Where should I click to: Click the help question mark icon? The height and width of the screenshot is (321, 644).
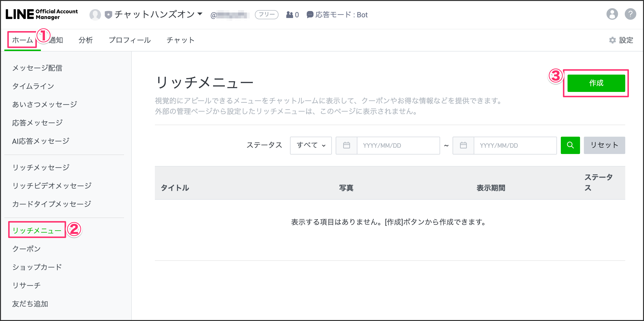pyautogui.click(x=630, y=14)
